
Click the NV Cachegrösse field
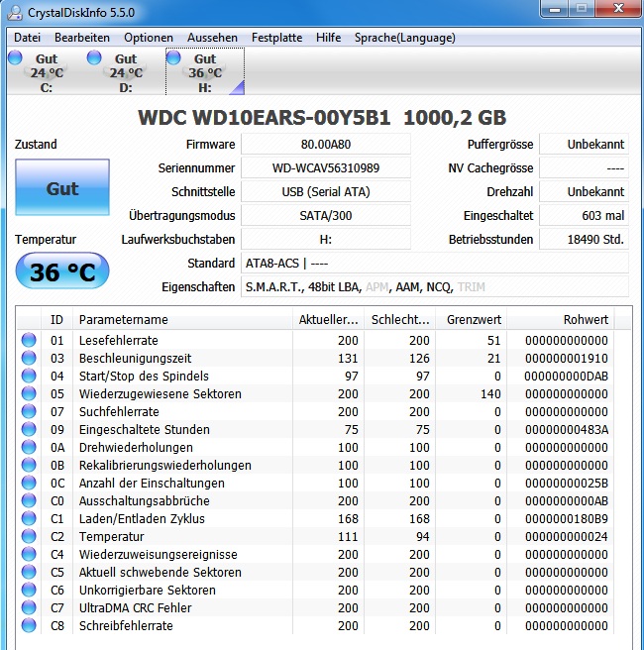584,167
